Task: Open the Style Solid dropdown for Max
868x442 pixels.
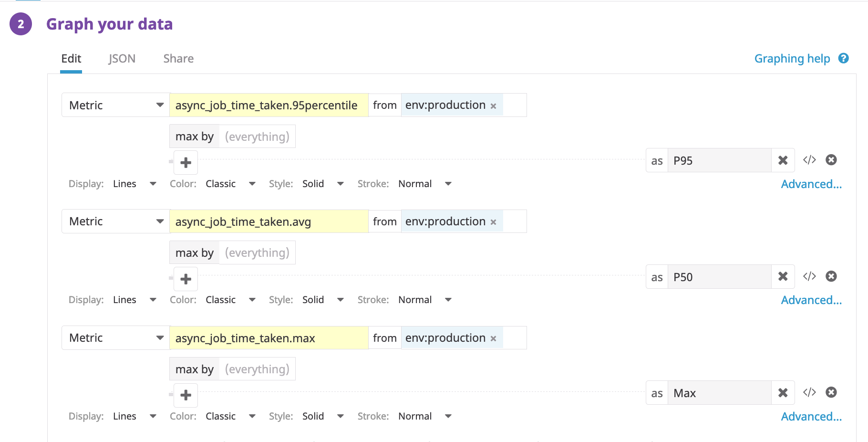Action: [x=322, y=416]
